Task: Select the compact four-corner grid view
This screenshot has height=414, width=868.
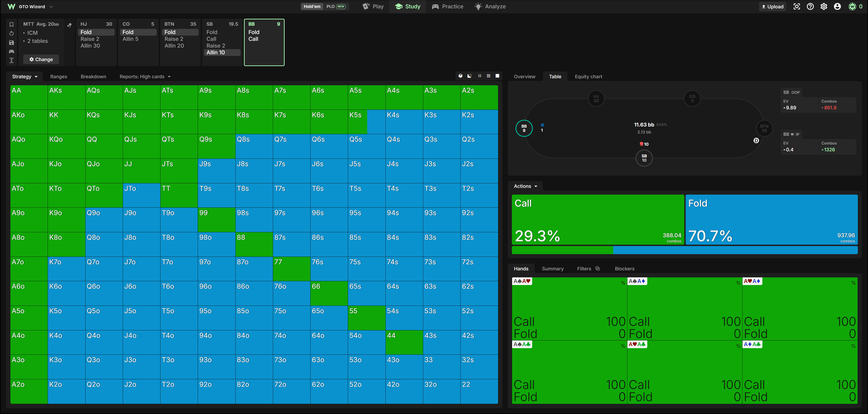Action: click(480, 76)
